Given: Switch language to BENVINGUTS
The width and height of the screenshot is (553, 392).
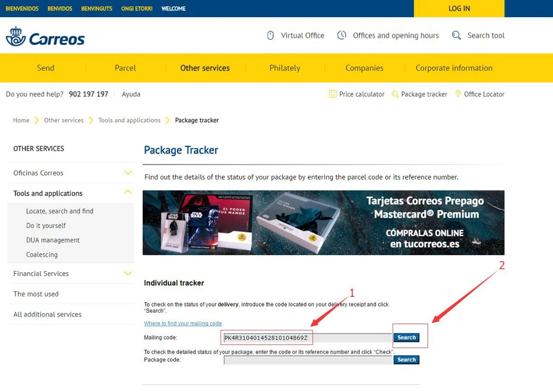Looking at the screenshot, I should tap(96, 9).
